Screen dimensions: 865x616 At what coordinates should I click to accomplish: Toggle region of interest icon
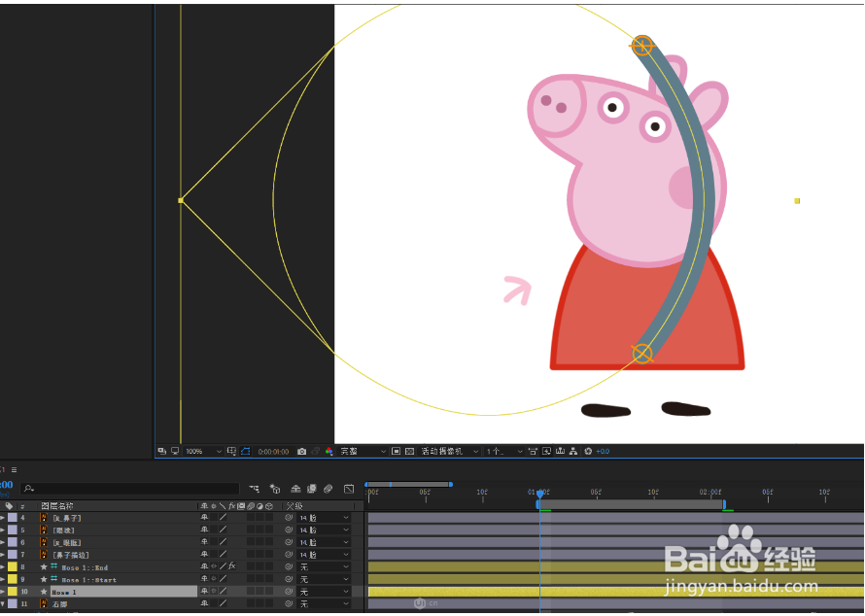397,451
